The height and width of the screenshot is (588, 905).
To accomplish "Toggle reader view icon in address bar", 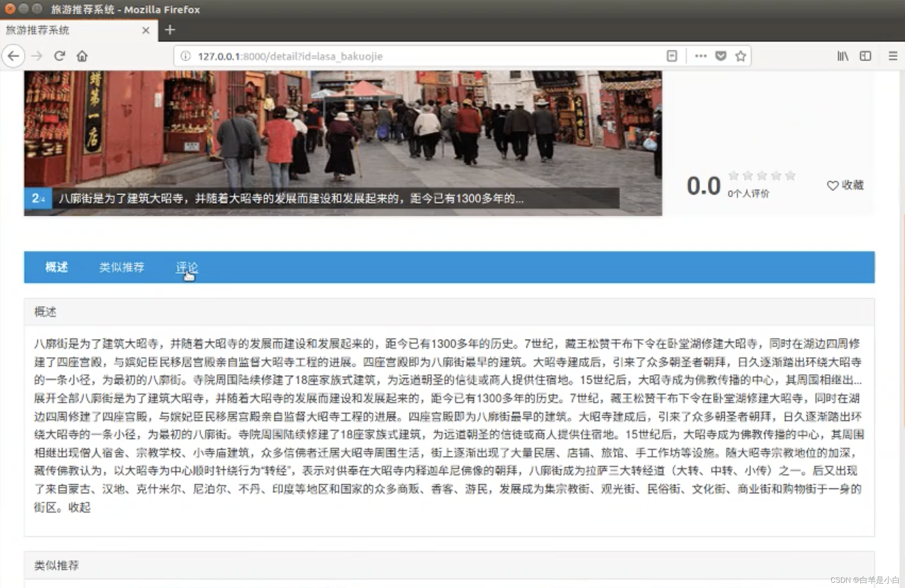I will [x=672, y=56].
